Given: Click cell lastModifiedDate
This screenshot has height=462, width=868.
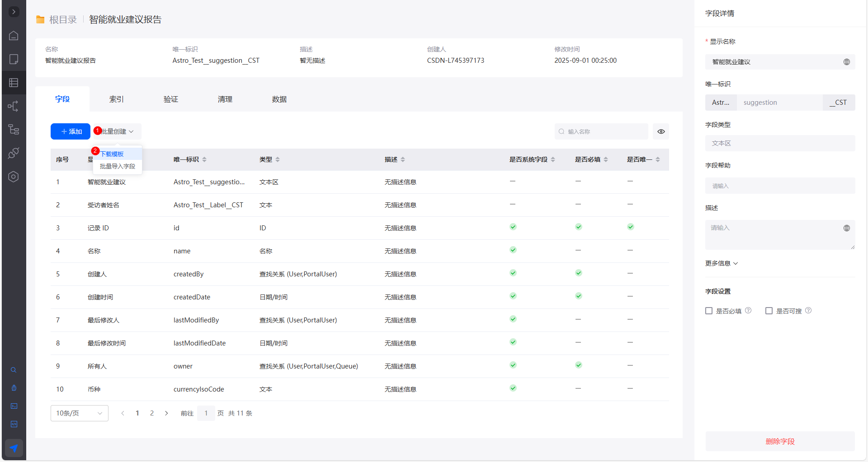Looking at the screenshot, I should click(x=199, y=343).
